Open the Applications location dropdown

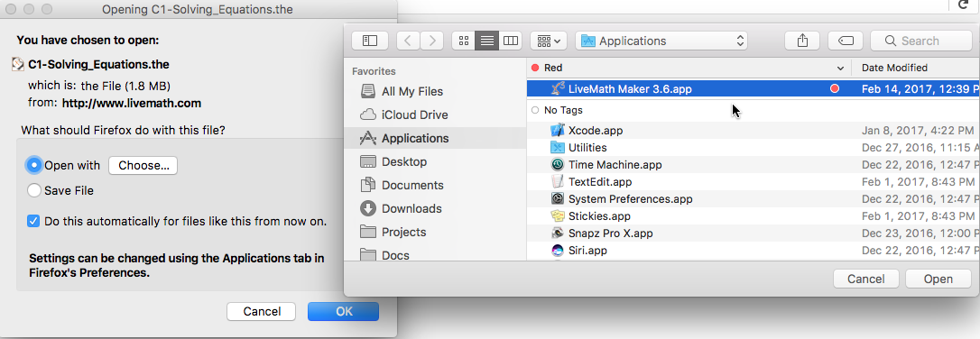coord(662,41)
